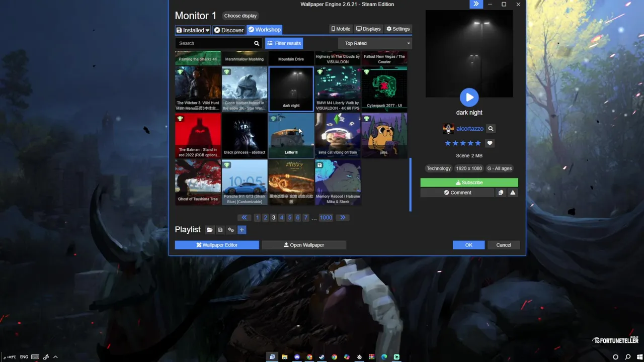Select the Porsche 911 GT3 wallpaper
Viewport: 644px width, 362px height.
245,183
